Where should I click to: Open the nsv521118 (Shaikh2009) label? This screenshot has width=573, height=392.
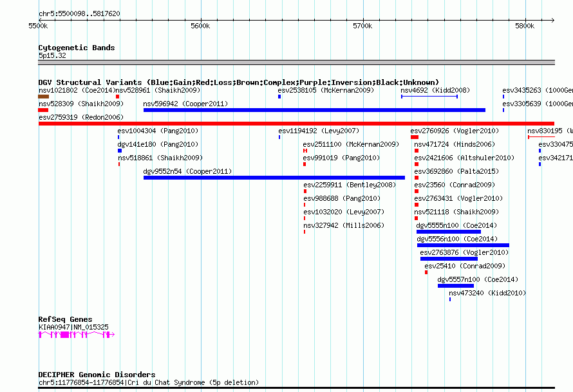pos(456,212)
